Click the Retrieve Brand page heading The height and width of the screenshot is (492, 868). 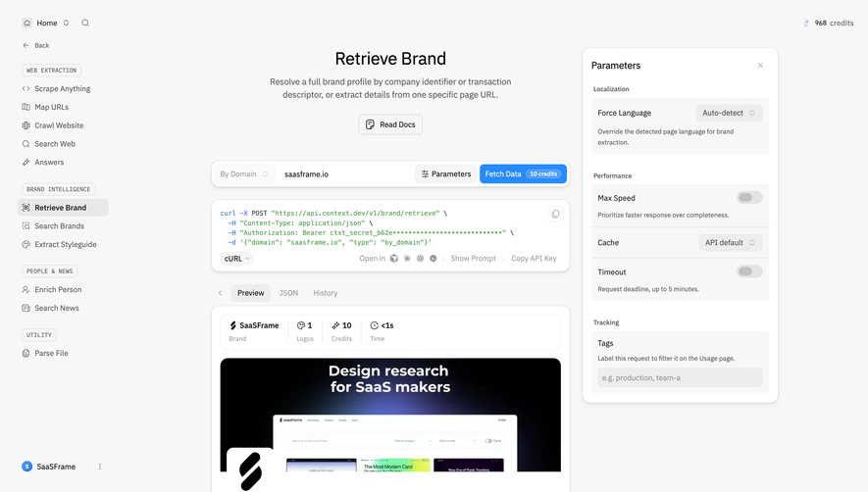click(390, 59)
